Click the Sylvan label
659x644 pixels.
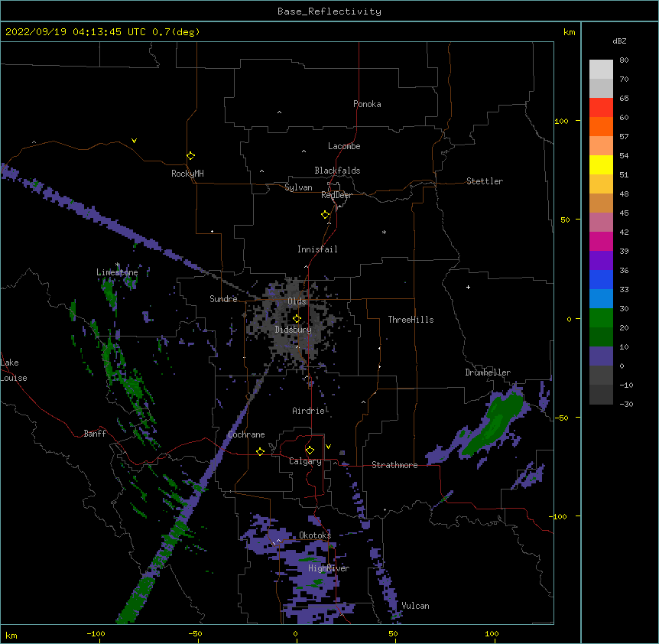(298, 187)
